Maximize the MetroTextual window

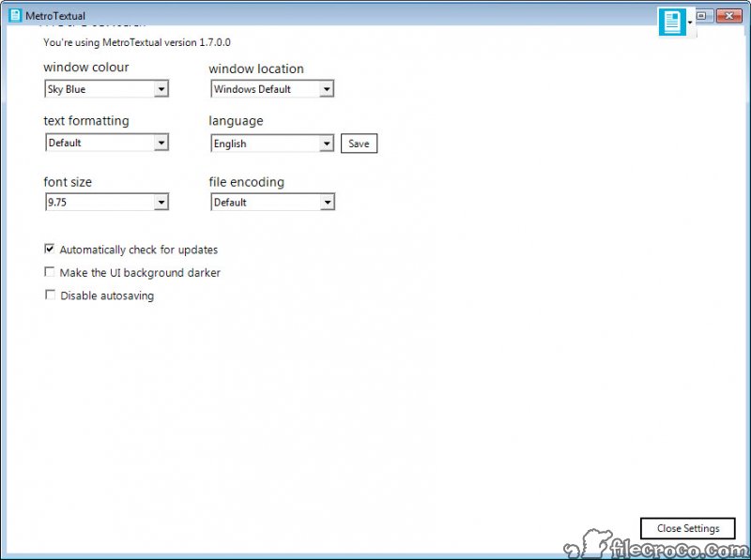pos(702,15)
